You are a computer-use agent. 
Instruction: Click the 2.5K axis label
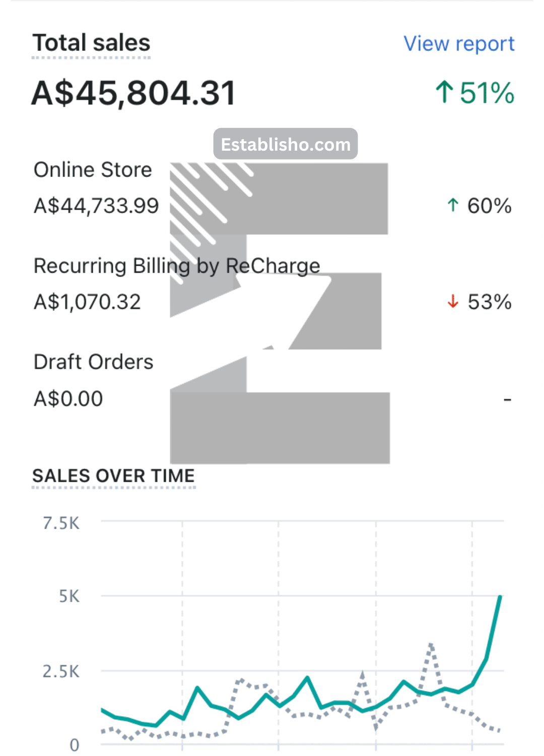click(x=61, y=671)
